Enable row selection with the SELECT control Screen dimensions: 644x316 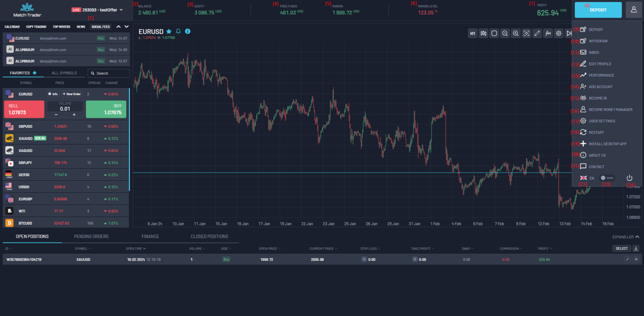tap(621, 248)
